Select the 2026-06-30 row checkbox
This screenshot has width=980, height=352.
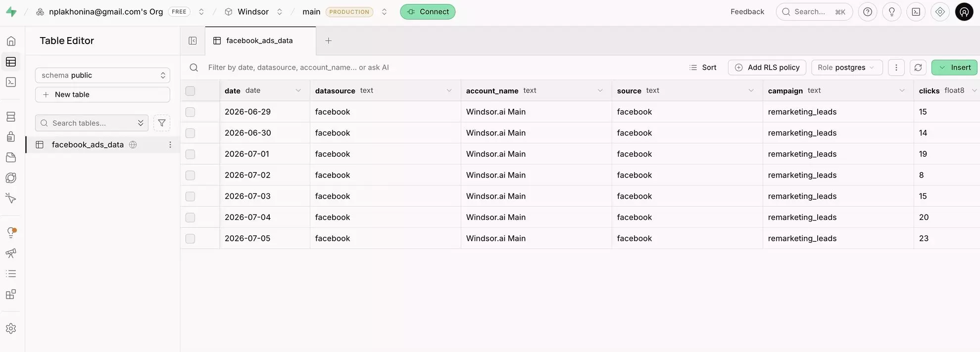click(190, 133)
